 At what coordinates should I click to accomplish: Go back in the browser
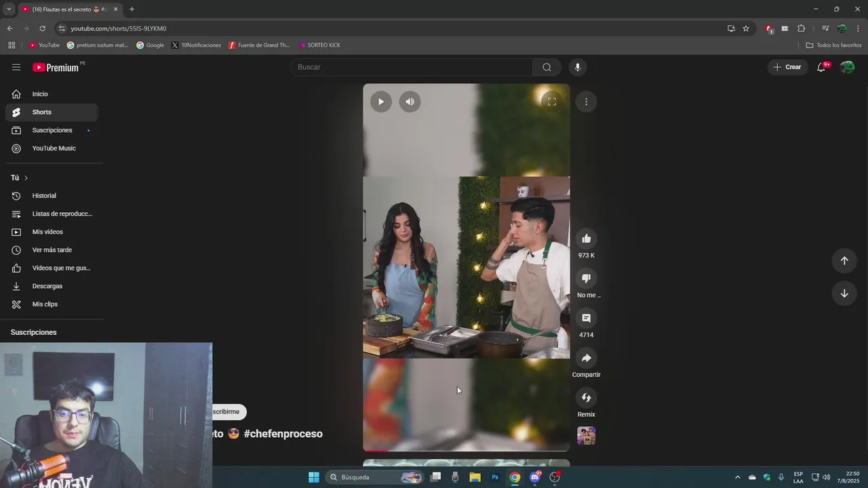[9, 28]
